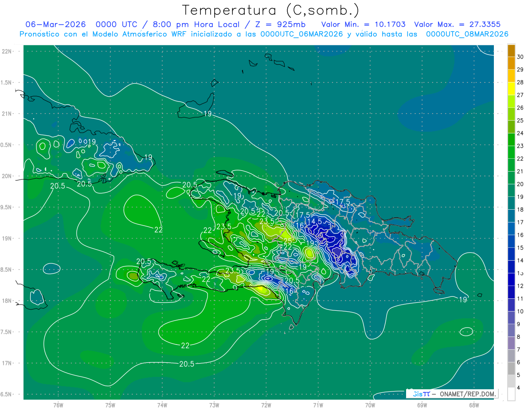The width and height of the screenshot is (532, 411).
Task: Click latitude label '20N'
Action: pos(7,176)
